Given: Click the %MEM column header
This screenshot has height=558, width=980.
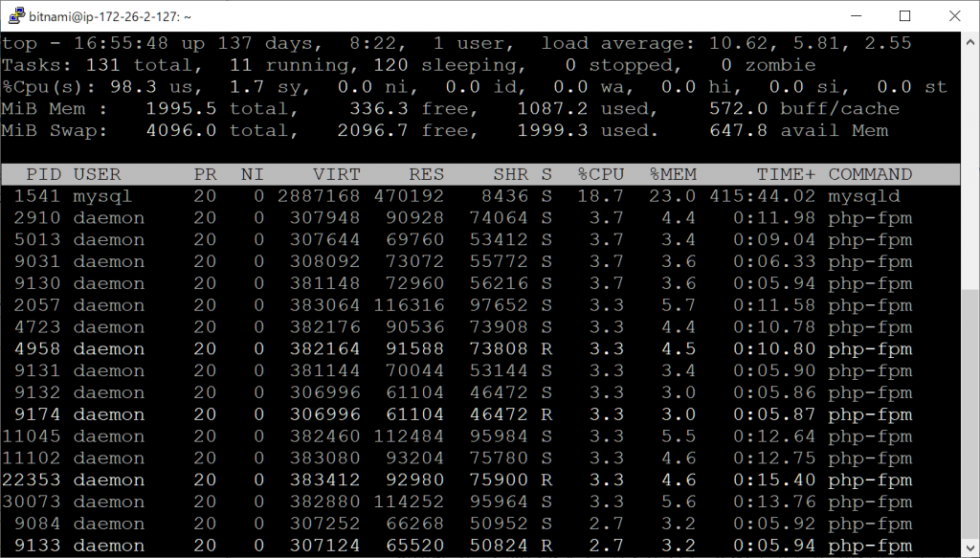Looking at the screenshot, I should [x=673, y=174].
